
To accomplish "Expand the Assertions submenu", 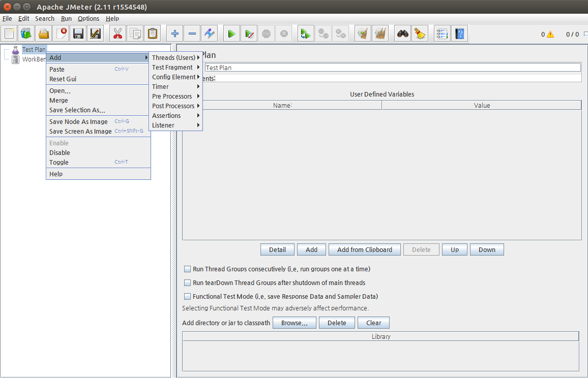I will [x=175, y=116].
